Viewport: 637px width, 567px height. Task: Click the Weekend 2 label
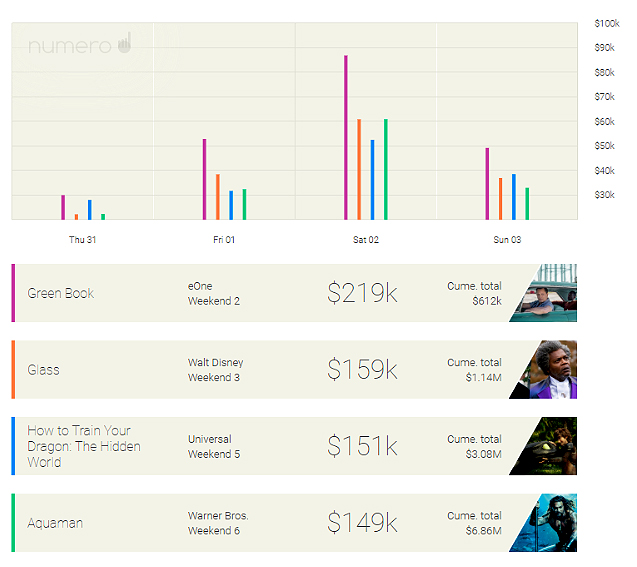(214, 301)
